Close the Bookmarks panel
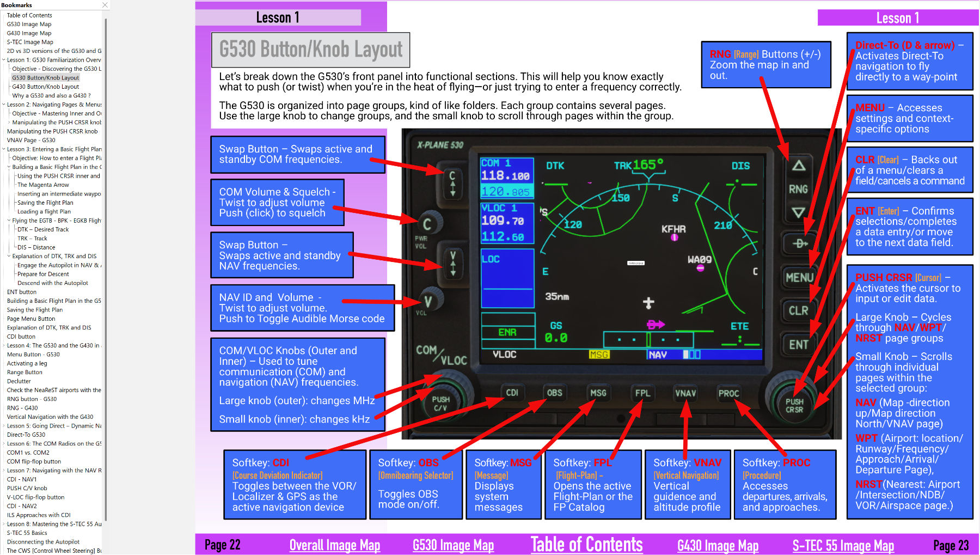 click(x=105, y=5)
